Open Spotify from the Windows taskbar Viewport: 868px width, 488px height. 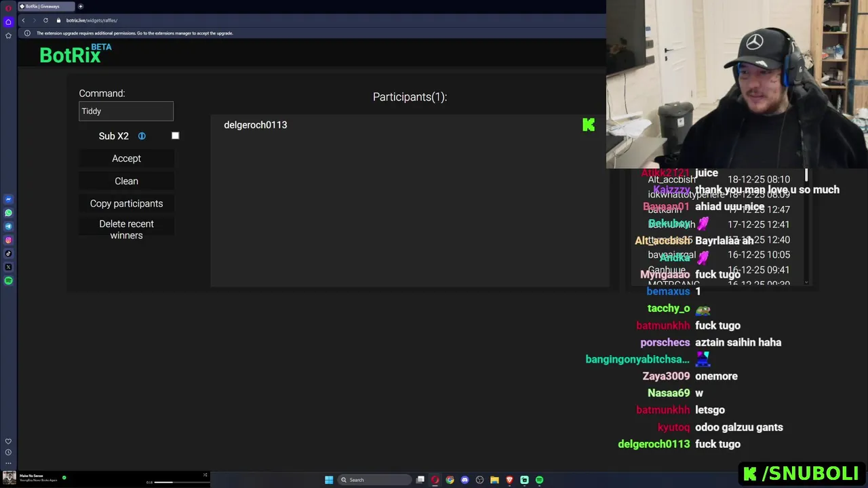point(539,480)
